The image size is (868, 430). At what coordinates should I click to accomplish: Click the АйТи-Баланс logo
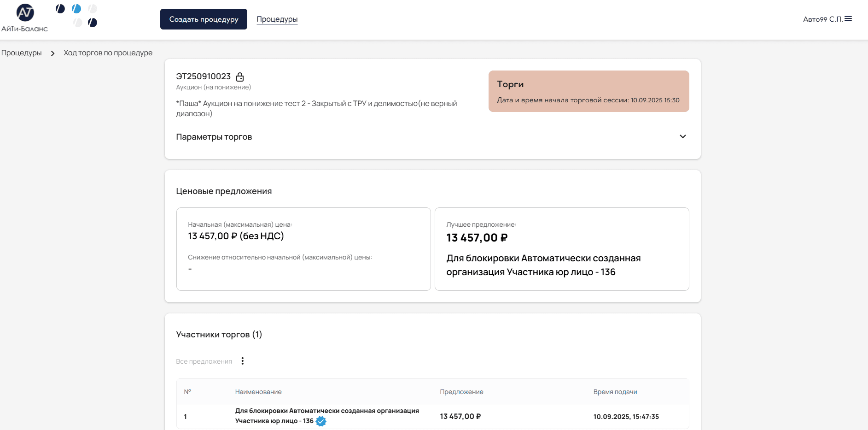click(24, 18)
